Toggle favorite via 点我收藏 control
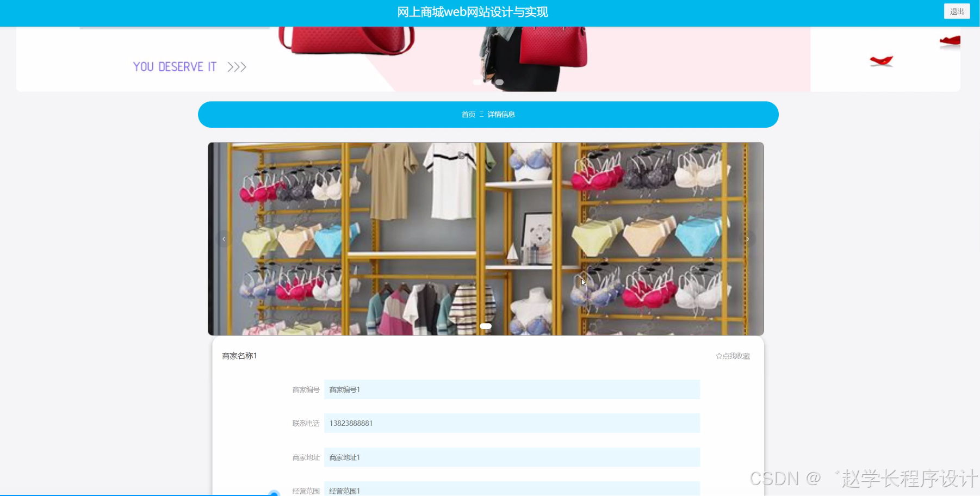Image resolution: width=980 pixels, height=496 pixels. 734,356
